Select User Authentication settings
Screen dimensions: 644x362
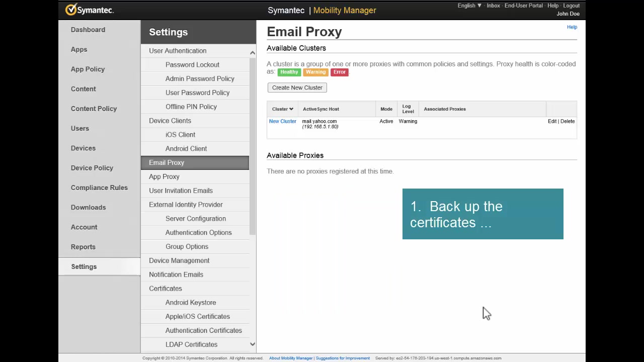178,51
